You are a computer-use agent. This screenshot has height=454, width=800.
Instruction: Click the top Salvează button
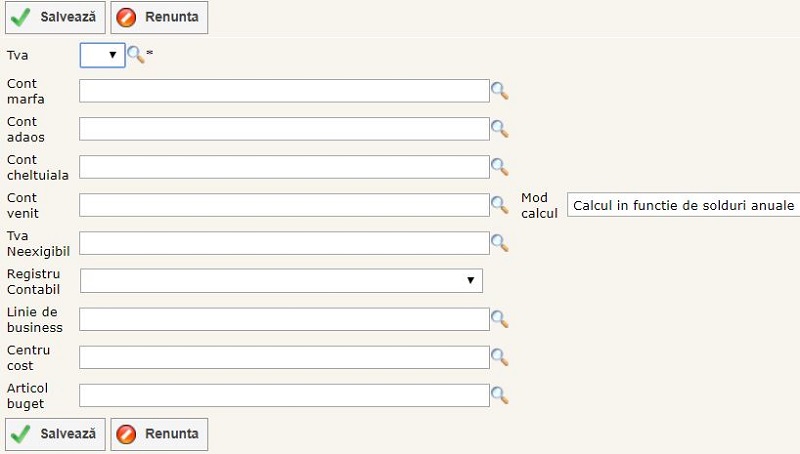tap(56, 17)
